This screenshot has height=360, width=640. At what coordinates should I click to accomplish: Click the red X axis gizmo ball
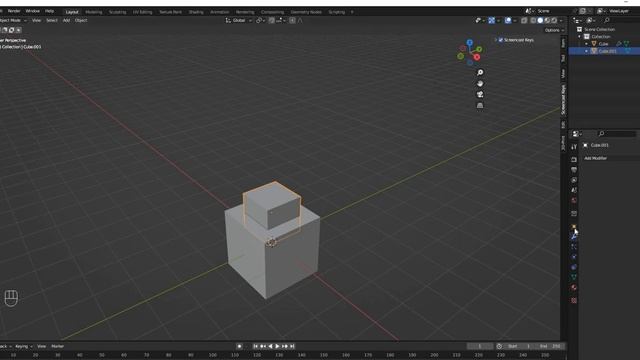pyautogui.click(x=477, y=57)
